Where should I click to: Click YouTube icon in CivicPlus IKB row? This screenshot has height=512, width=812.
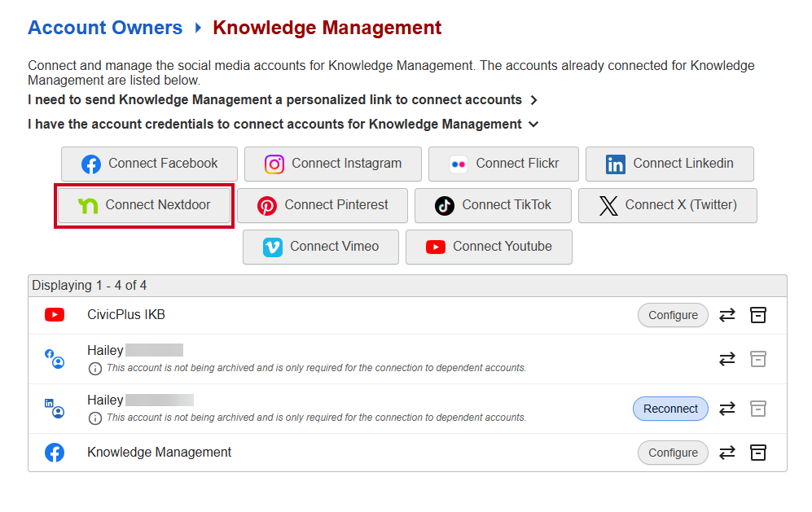pyautogui.click(x=55, y=315)
